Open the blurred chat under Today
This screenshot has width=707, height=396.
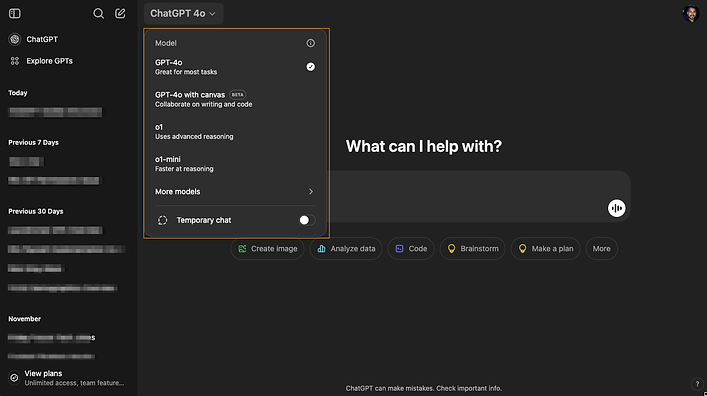(55, 112)
